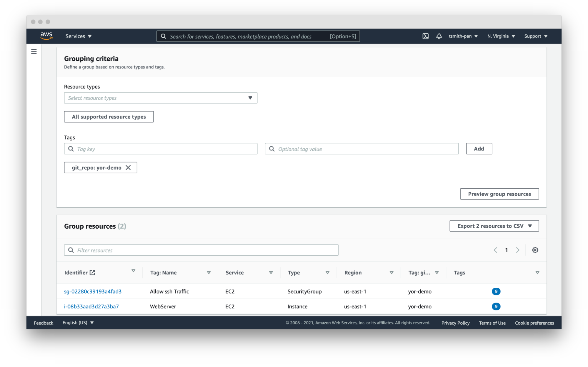This screenshot has width=588, height=367.
Task: Click the Feedback button
Action: click(44, 323)
